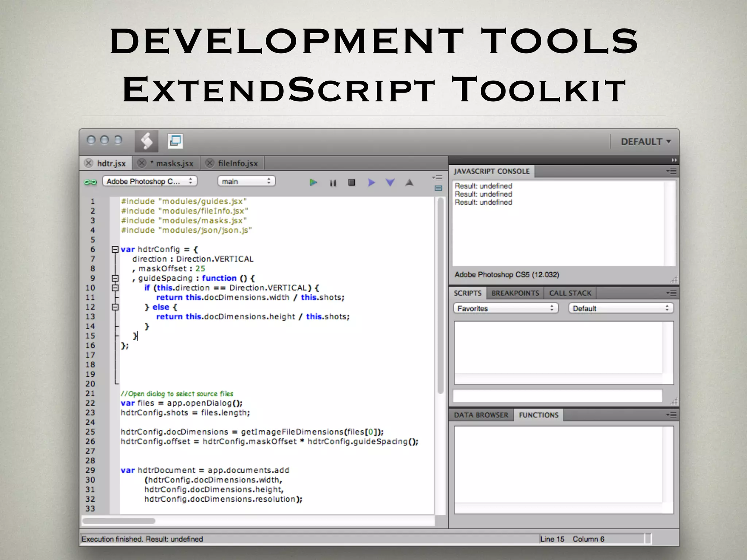Open the DEFAULT workspace dropdown
The height and width of the screenshot is (560, 747).
[x=646, y=141]
